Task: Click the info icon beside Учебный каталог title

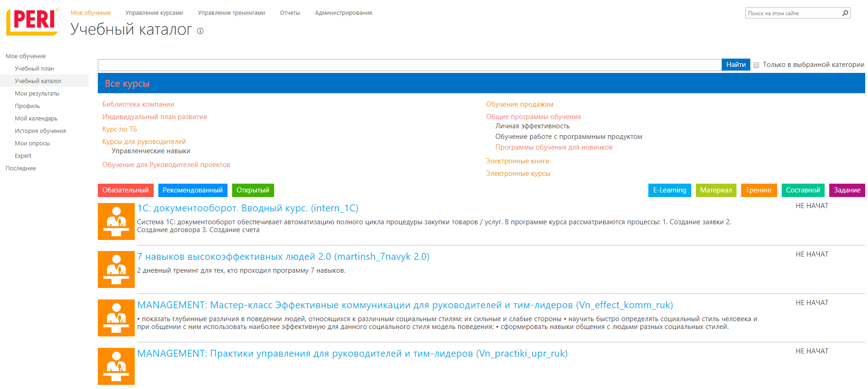Action: click(x=200, y=31)
